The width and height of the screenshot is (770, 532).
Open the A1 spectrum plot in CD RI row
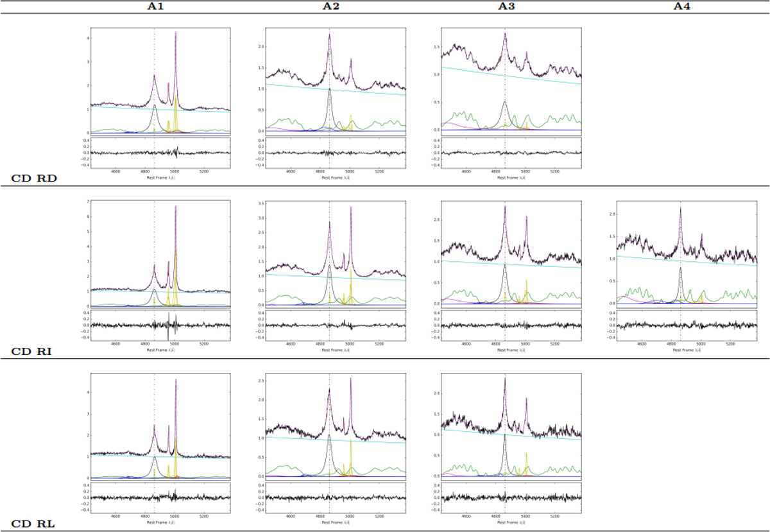click(160, 253)
